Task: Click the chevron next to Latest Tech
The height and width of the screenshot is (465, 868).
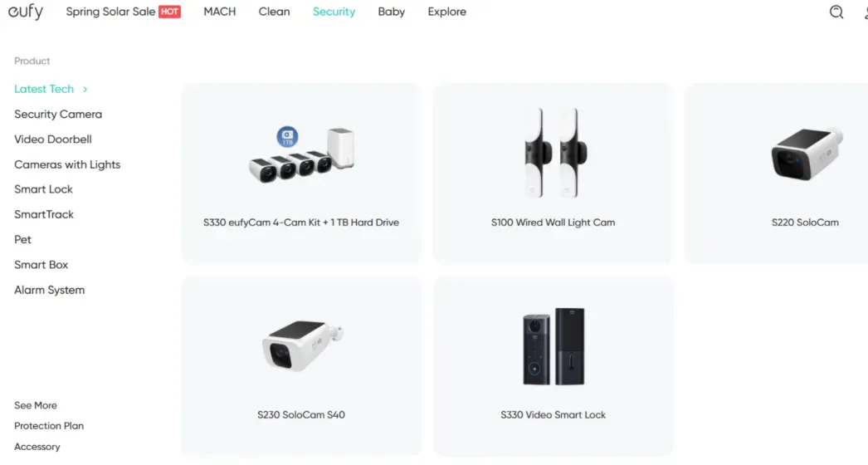Action: point(85,89)
